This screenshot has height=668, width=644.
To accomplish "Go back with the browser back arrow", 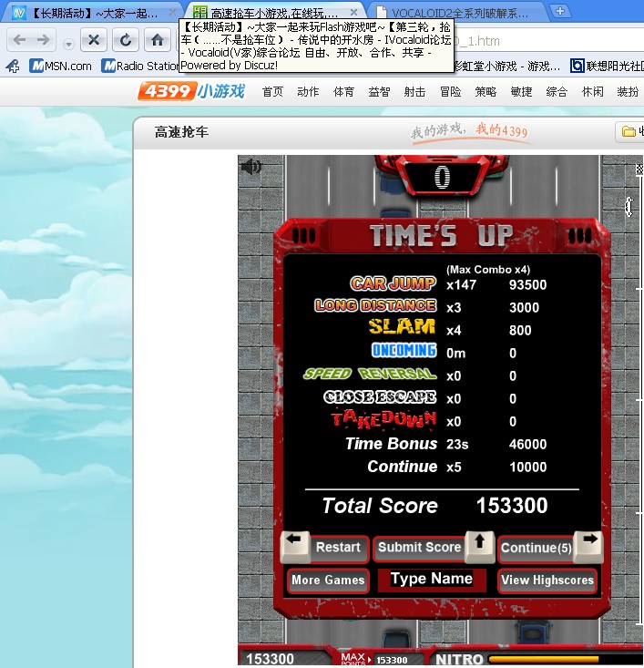I will pos(19,40).
